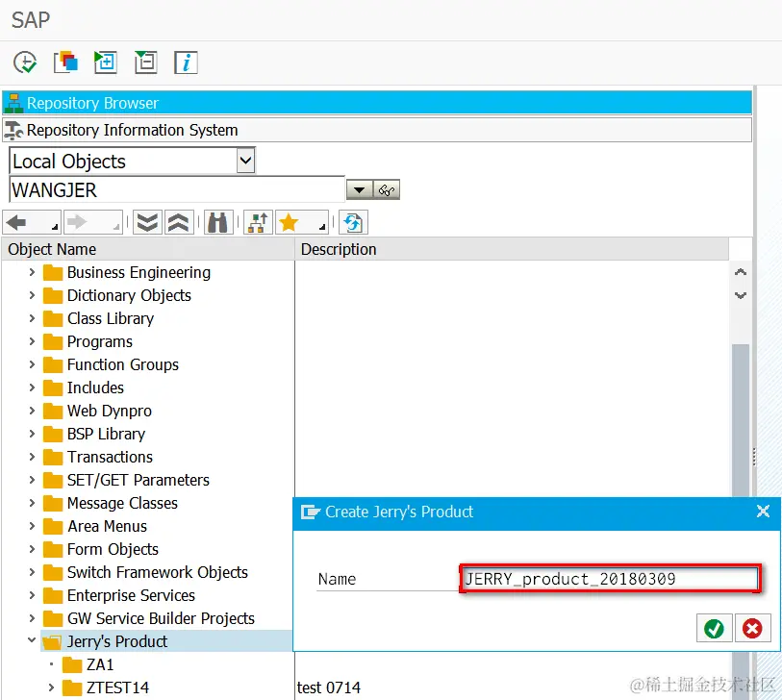
Task: Refresh the object list icon
Action: [x=353, y=222]
